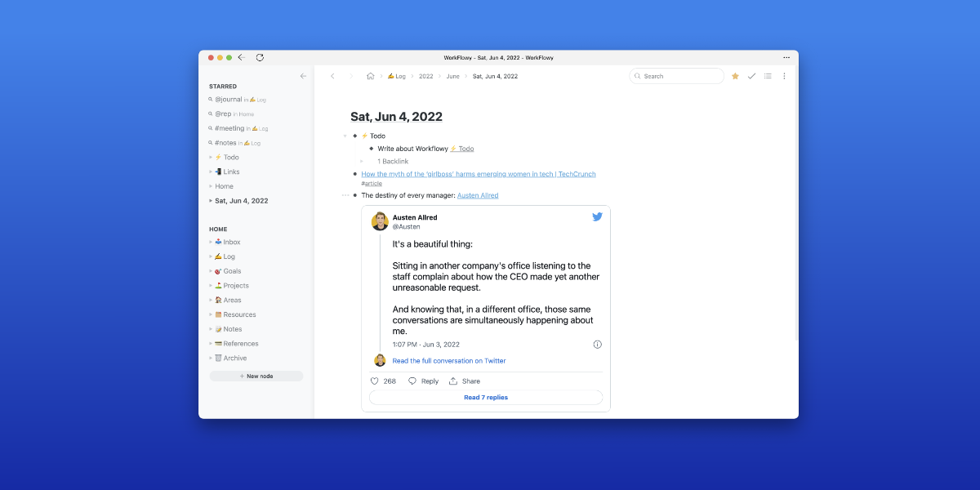Click the 2022 breadcrumb
The image size is (980, 490).
click(x=426, y=76)
